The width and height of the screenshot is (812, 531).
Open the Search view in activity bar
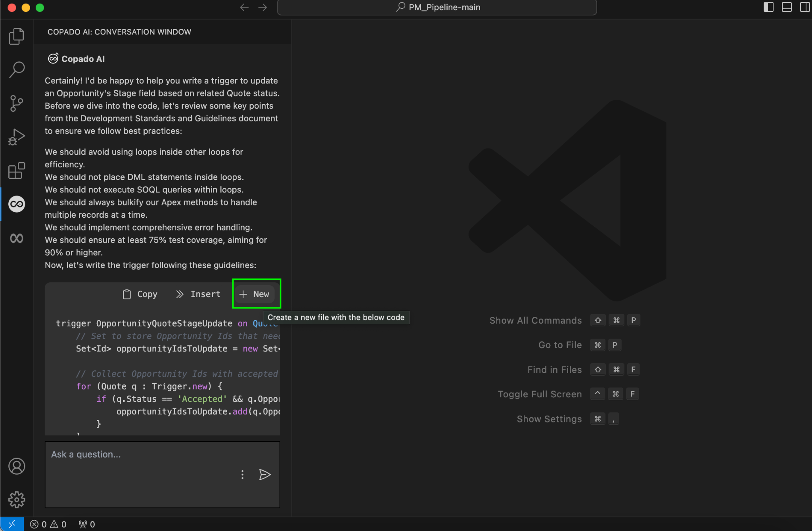tap(16, 69)
